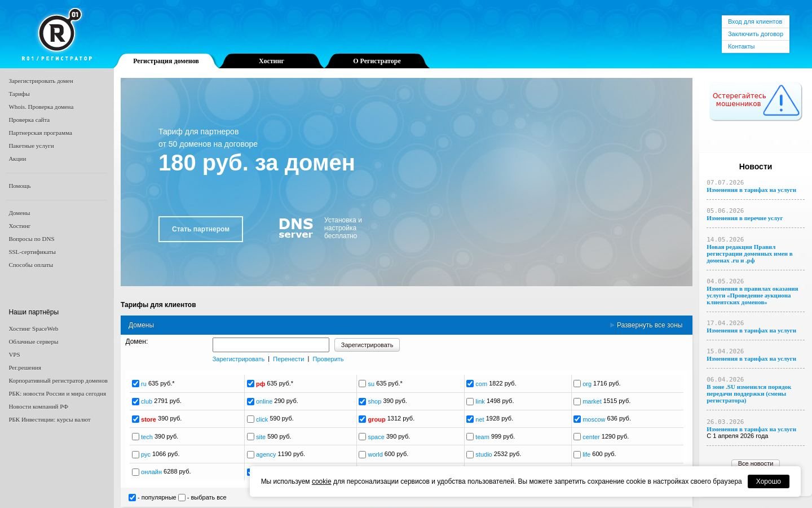Tick the su domain checkbox
The image size is (812, 508).
[362, 384]
